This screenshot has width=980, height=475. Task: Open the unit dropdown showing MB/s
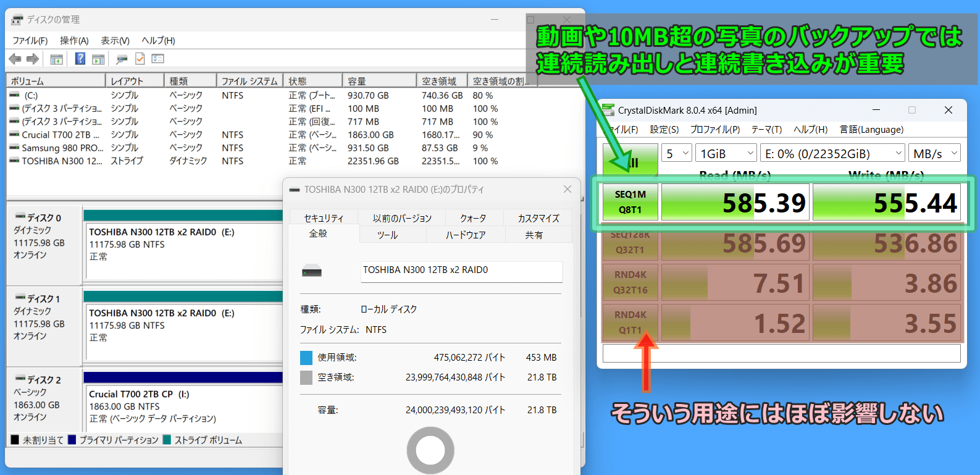pyautogui.click(x=935, y=153)
